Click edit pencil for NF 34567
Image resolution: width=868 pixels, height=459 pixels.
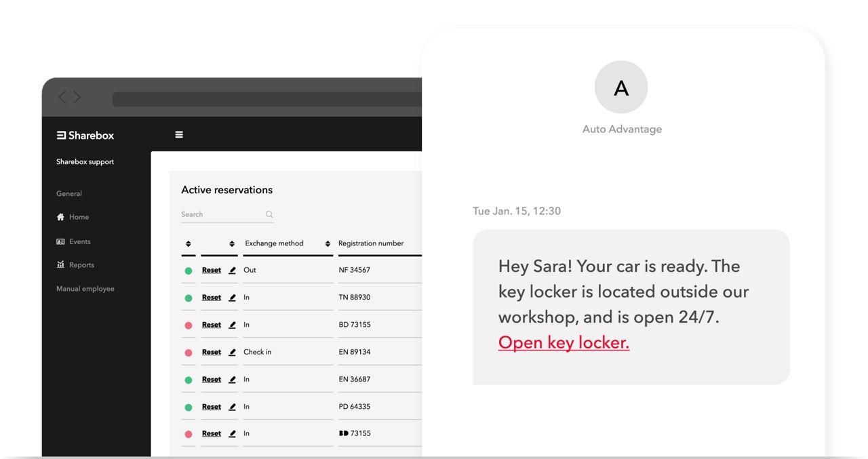coord(232,271)
